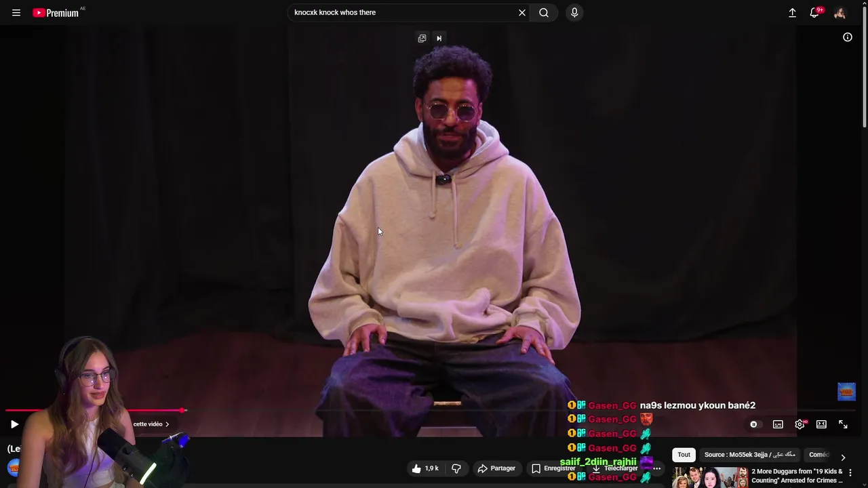This screenshot has width=868, height=488.
Task: Open the notifications bell
Action: click(815, 13)
